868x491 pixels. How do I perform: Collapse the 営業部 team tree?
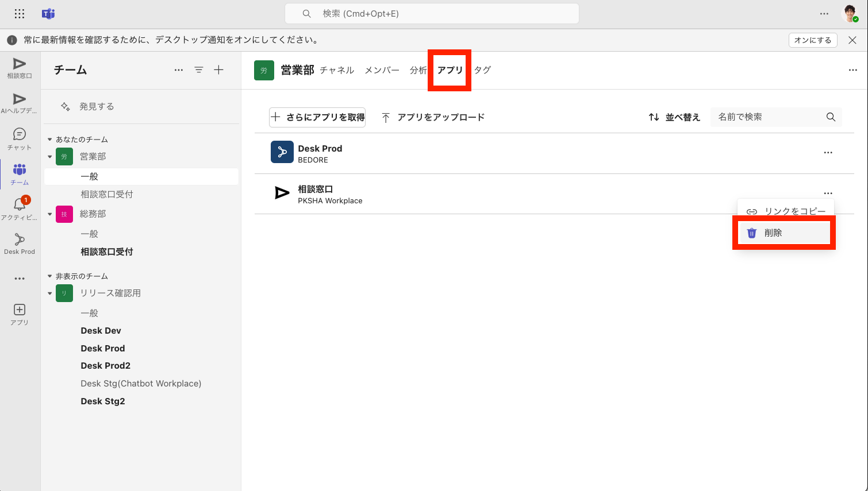50,157
